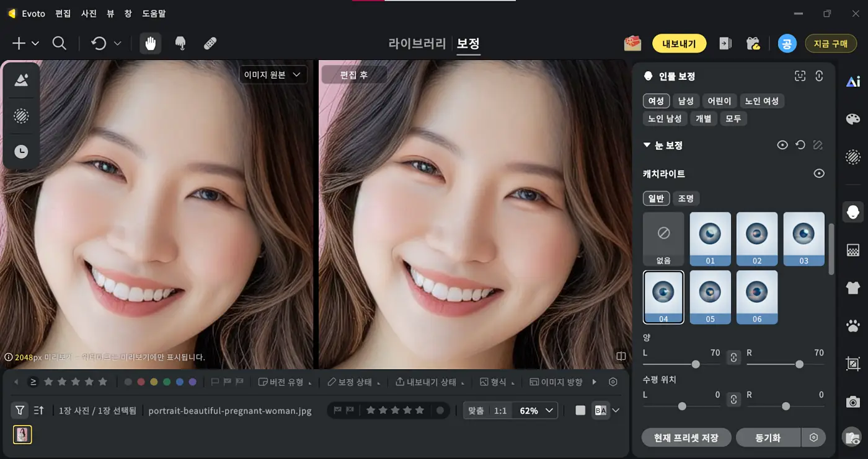Open the 편집 menu
The image size is (868, 459).
click(62, 13)
